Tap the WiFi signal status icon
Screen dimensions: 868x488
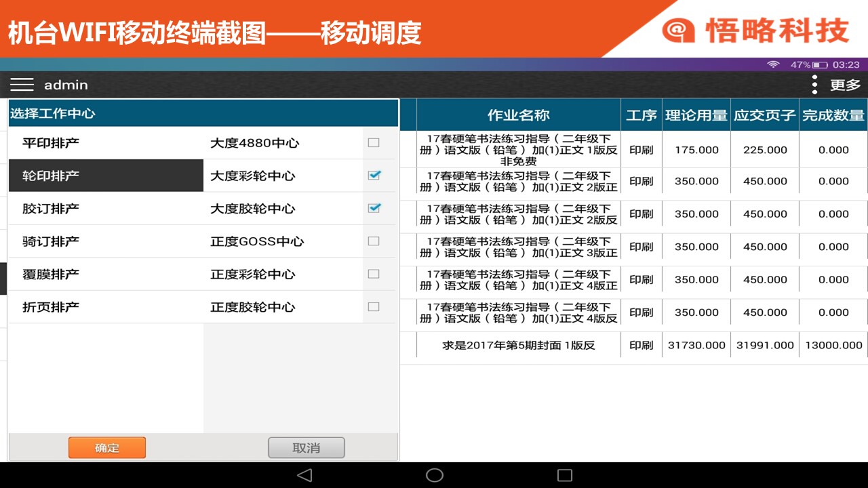click(x=773, y=64)
